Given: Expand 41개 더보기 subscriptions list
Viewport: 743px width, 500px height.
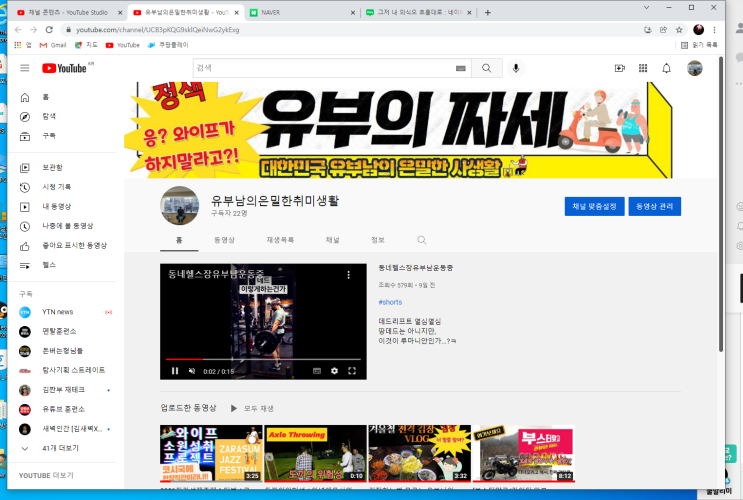Looking at the screenshot, I should 62,448.
